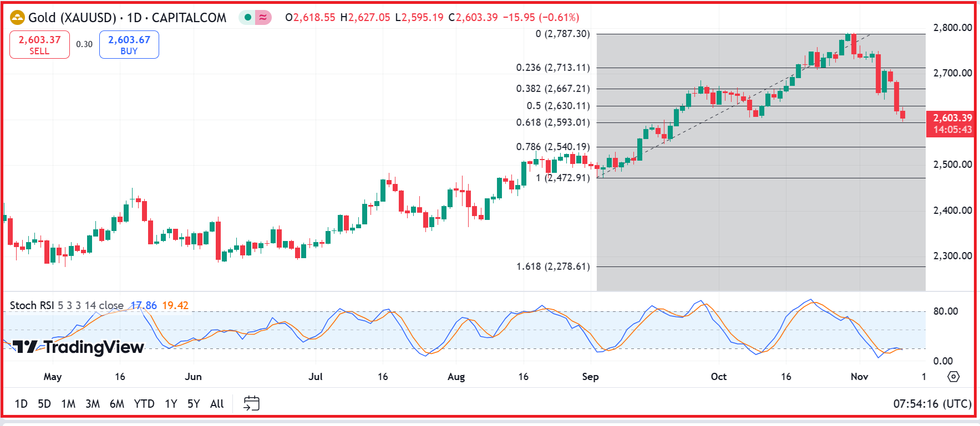Click the pink data-delay indicator icon

click(263, 18)
